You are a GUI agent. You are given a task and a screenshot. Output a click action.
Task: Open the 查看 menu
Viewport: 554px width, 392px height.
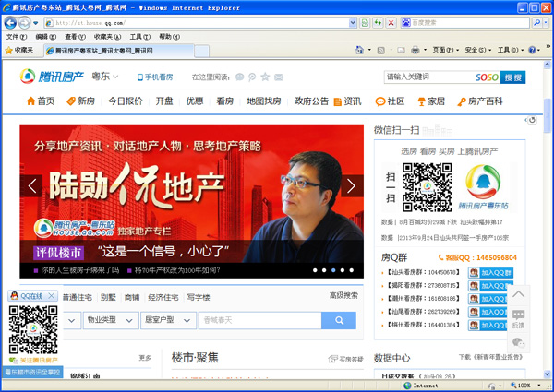click(x=76, y=37)
